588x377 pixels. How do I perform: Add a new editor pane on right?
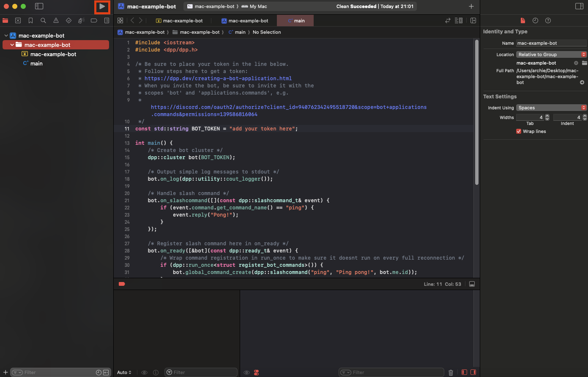coord(473,21)
